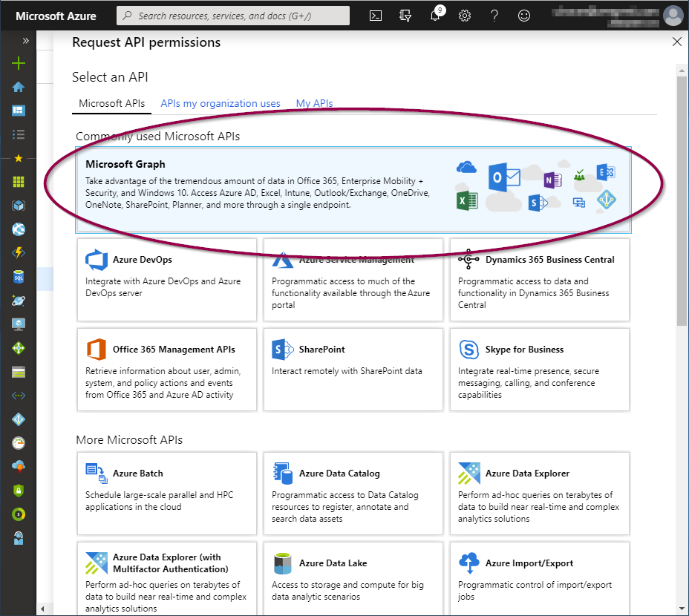Click the Microsoft Azure logo text
The image size is (689, 616).
56,16
